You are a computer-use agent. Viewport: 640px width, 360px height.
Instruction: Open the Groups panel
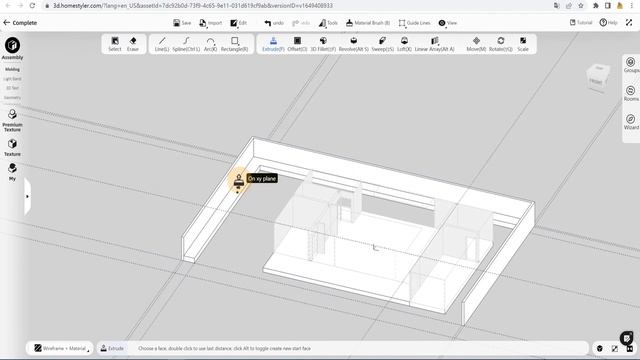point(631,65)
